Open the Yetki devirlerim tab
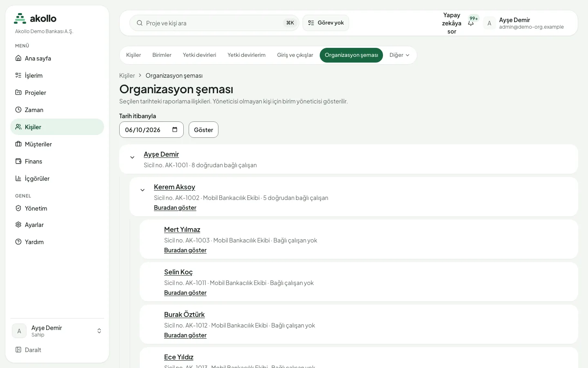588x368 pixels. pos(247,55)
